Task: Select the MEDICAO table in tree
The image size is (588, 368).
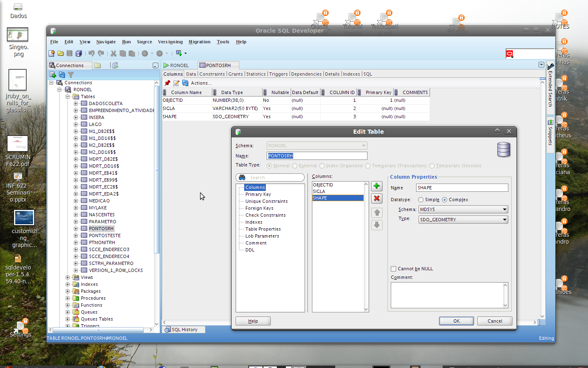Action: 99,201
